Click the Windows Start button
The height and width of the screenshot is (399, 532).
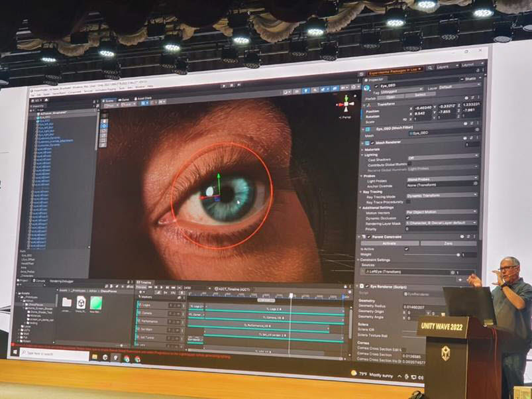point(15,352)
